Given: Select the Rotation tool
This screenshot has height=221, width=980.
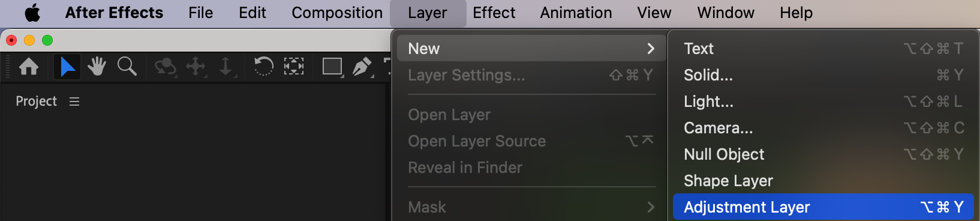Looking at the screenshot, I should (x=263, y=66).
